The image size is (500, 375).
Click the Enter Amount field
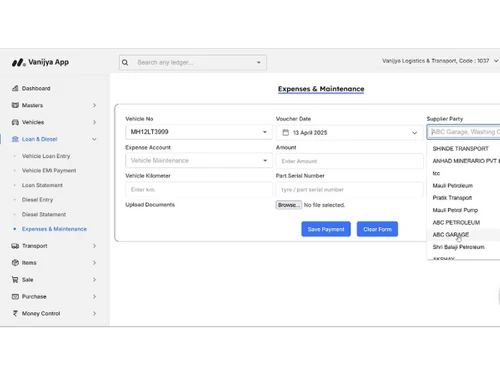pyautogui.click(x=350, y=161)
